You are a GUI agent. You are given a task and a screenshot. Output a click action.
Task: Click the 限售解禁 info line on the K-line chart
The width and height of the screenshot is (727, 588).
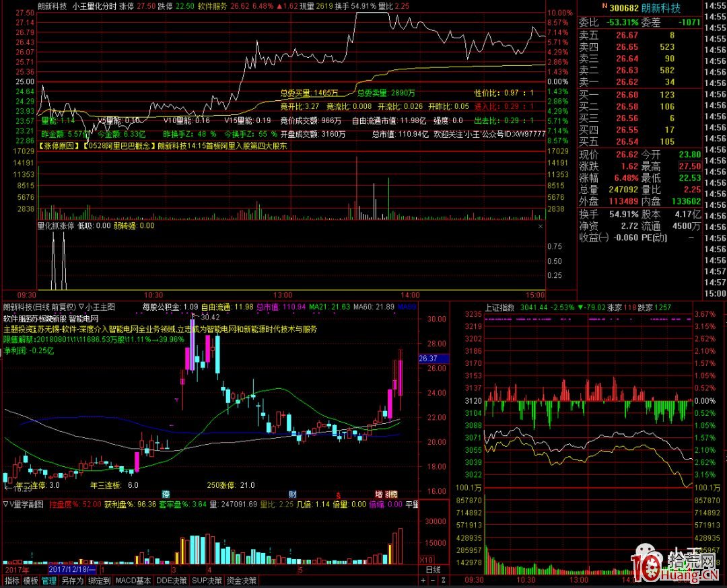[x=94, y=340]
